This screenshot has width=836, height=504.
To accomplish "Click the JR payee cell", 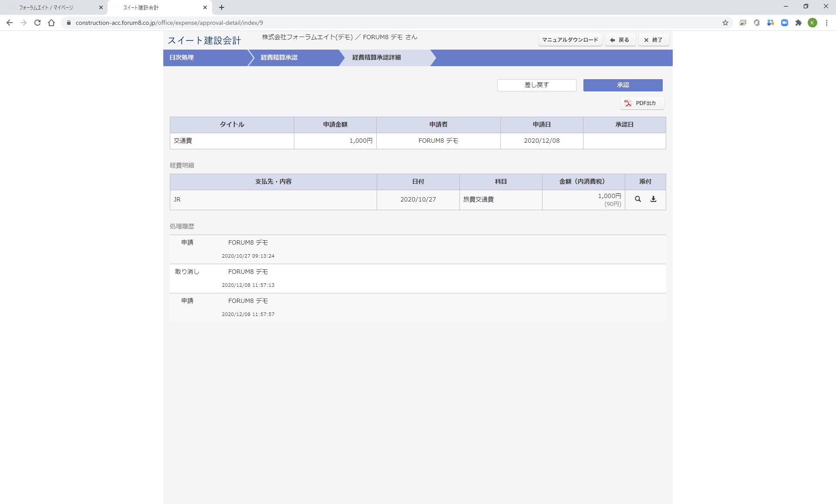I will (273, 200).
